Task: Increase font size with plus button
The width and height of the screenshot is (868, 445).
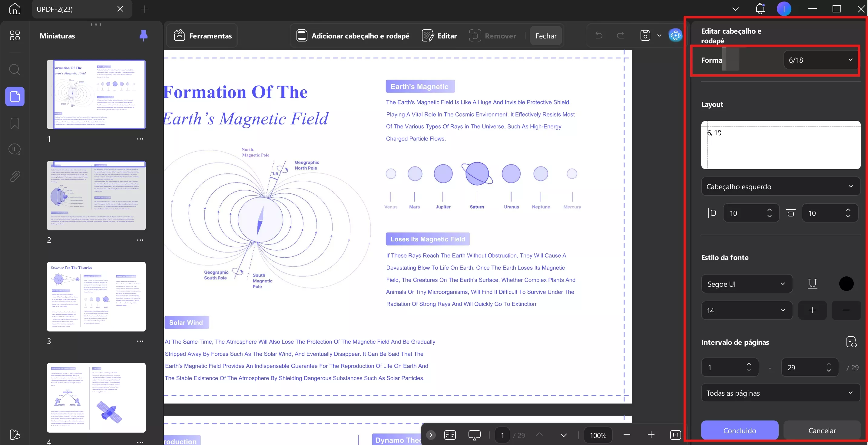Action: [x=812, y=310]
